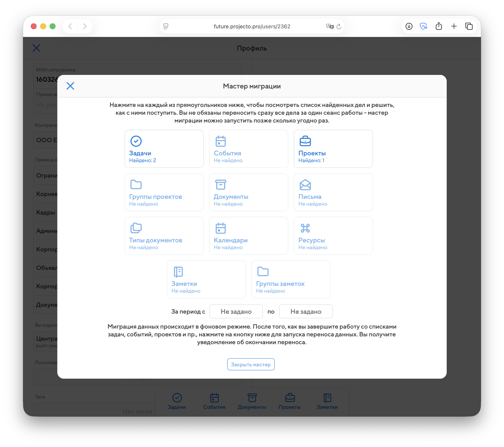Select the Письма envelope tile
Screen dimensions: 504x447
pyautogui.click(x=333, y=193)
